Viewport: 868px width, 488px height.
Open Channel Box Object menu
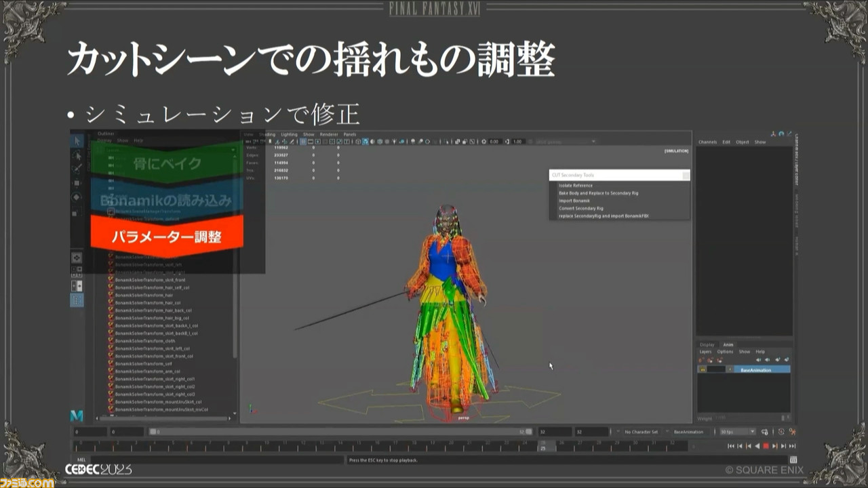[x=743, y=142]
